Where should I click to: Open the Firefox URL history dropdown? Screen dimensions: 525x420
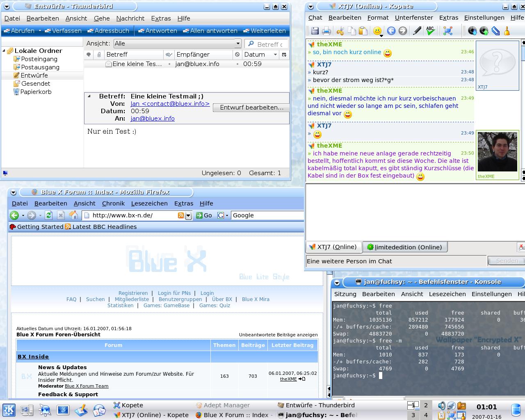[x=188, y=216]
